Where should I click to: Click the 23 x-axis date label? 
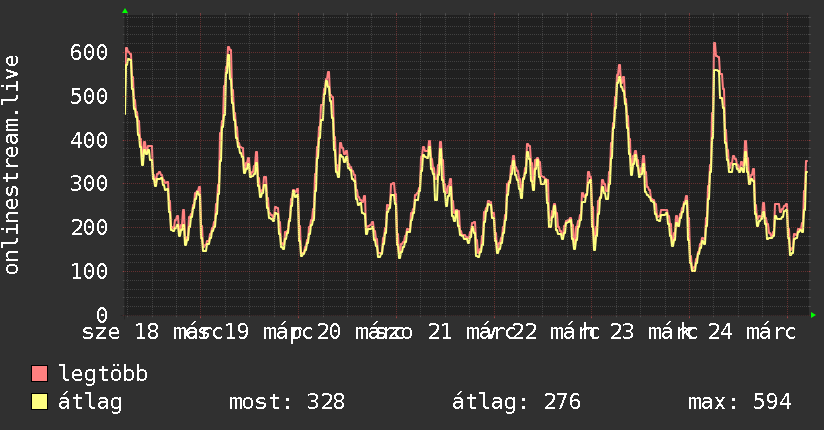click(622, 332)
